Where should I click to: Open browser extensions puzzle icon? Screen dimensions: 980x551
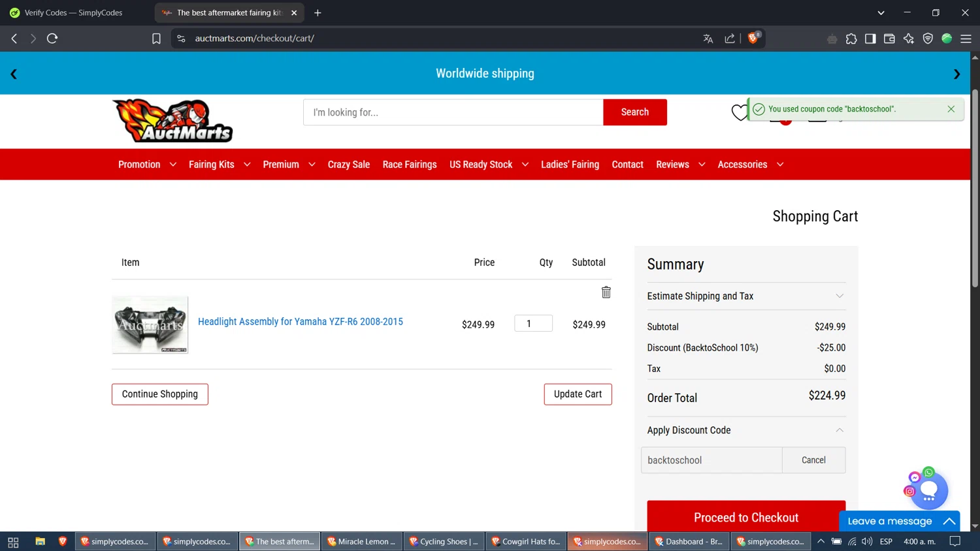point(851,39)
